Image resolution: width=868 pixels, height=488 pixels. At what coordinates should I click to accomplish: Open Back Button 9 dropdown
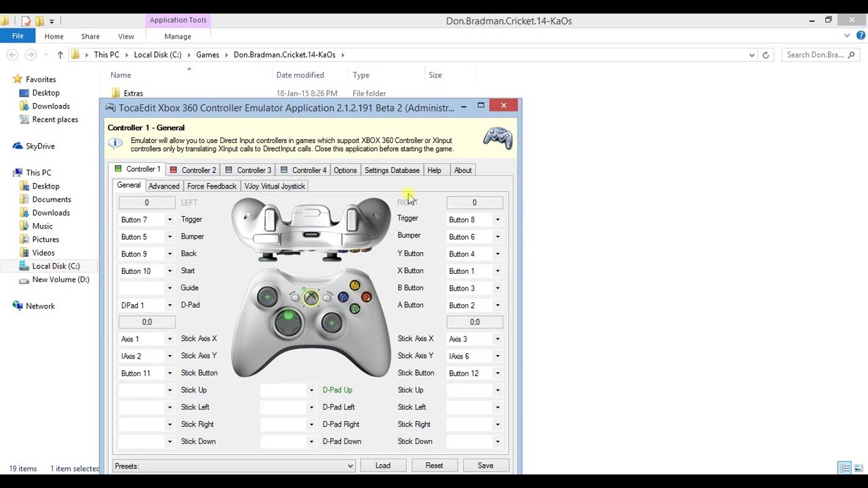(169, 254)
